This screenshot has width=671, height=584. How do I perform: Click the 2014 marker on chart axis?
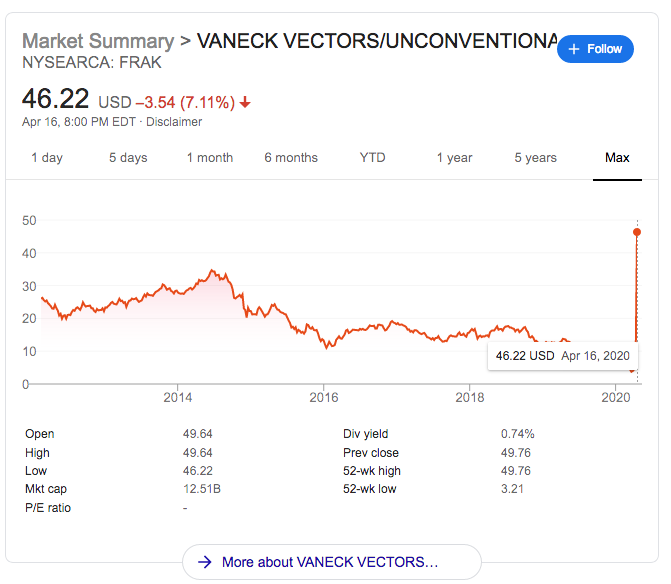click(178, 397)
